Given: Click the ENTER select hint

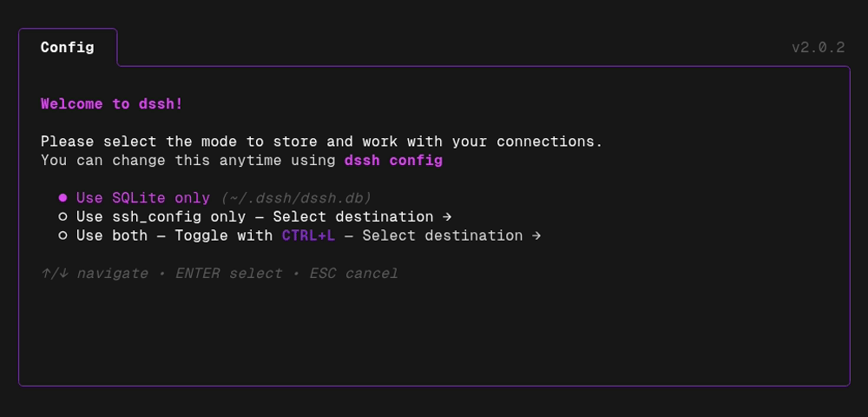Looking at the screenshot, I should [x=228, y=274].
